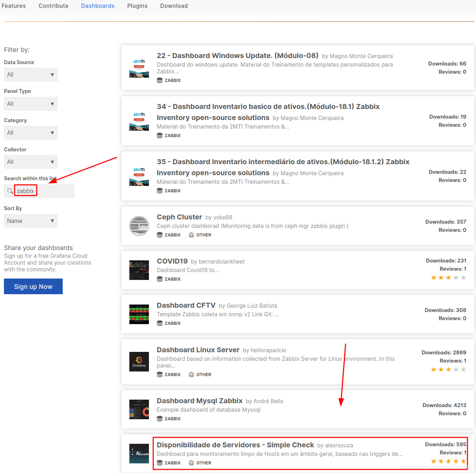Open Disponibilidade de Servidores - Simple Check
The image size is (476, 473).
coord(235,445)
